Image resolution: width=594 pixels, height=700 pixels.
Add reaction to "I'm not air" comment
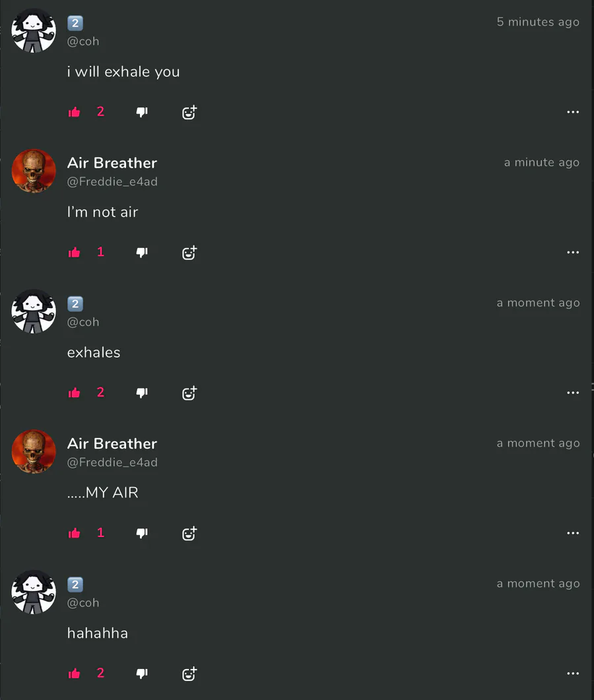(189, 253)
